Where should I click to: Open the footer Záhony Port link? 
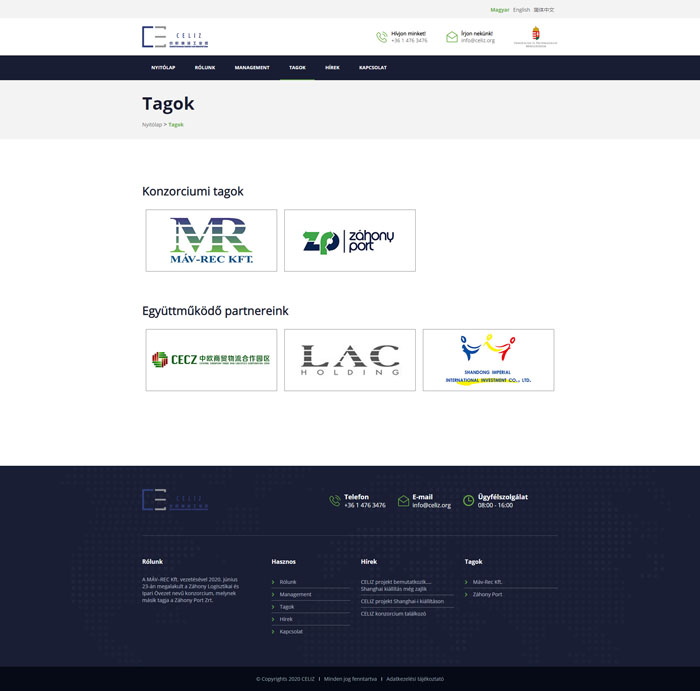[488, 595]
